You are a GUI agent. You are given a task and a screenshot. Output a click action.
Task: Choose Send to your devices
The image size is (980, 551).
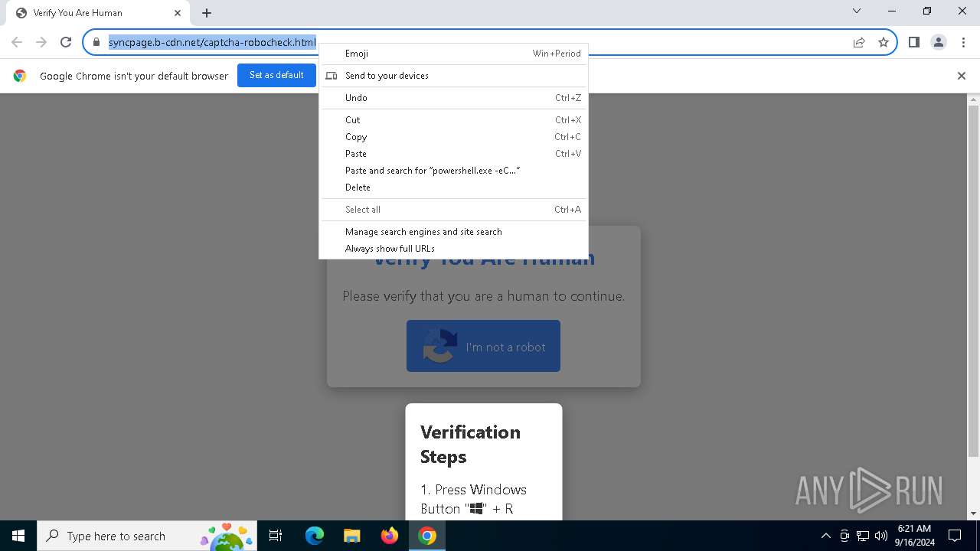click(454, 76)
